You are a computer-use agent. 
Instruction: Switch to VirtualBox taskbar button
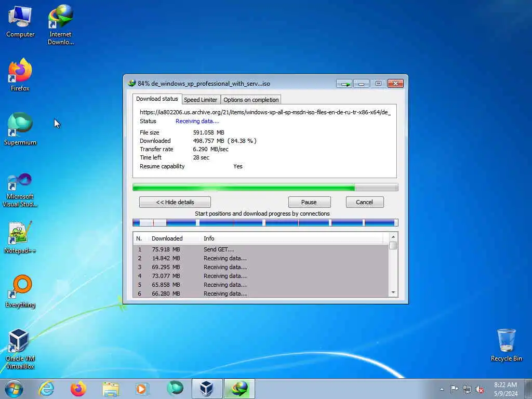(x=207, y=389)
